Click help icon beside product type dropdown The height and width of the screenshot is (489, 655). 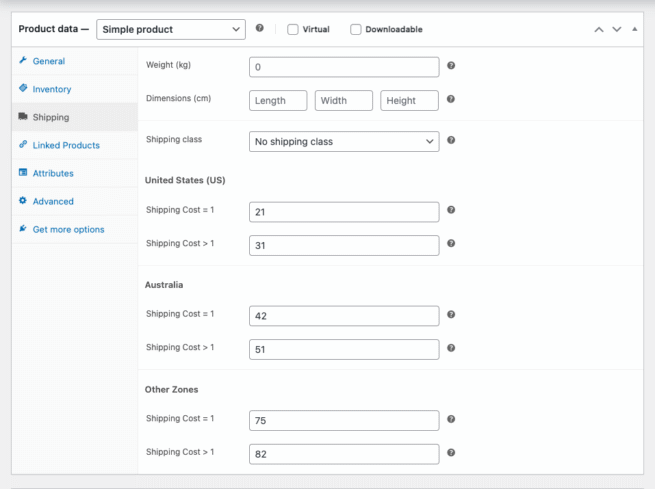click(260, 29)
